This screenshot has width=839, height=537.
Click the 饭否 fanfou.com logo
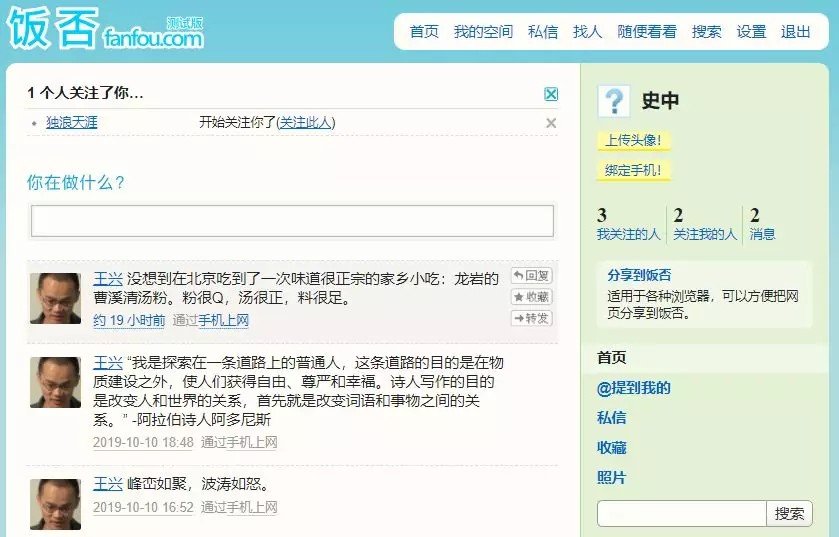click(x=105, y=29)
